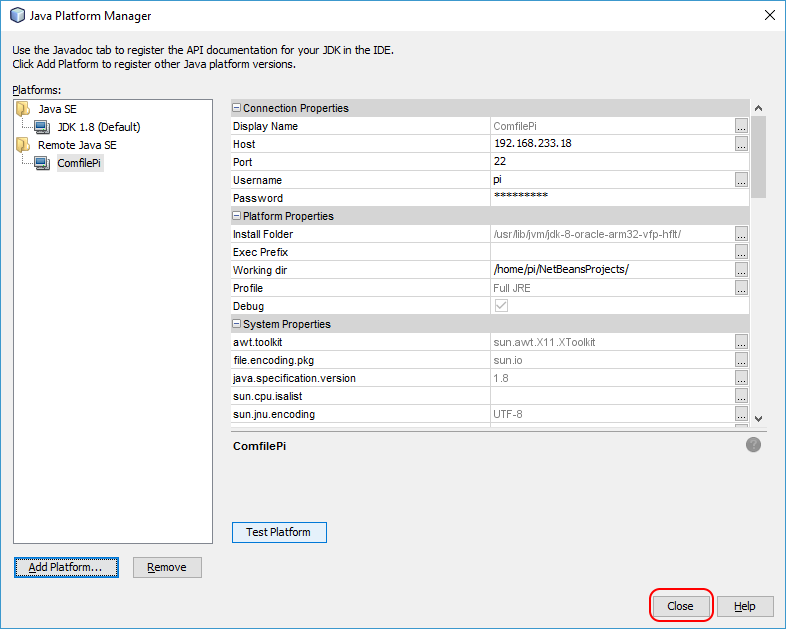Click the ComfilePi remote platform icon
Viewport: 786px width, 629px height.
41,163
